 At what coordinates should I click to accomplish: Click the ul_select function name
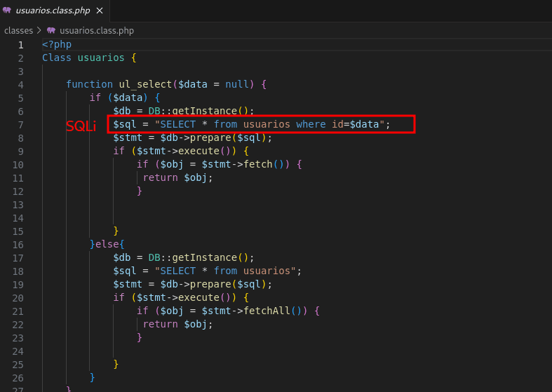[145, 84]
